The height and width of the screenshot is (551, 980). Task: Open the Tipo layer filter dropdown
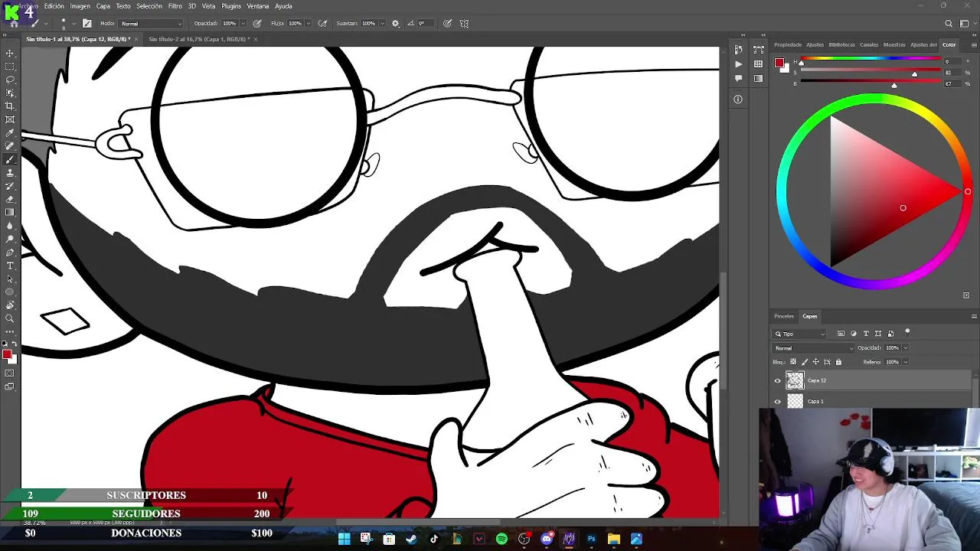[800, 334]
